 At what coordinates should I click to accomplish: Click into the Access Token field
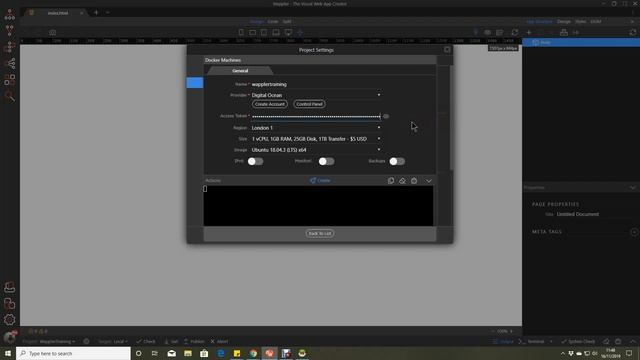(x=316, y=116)
